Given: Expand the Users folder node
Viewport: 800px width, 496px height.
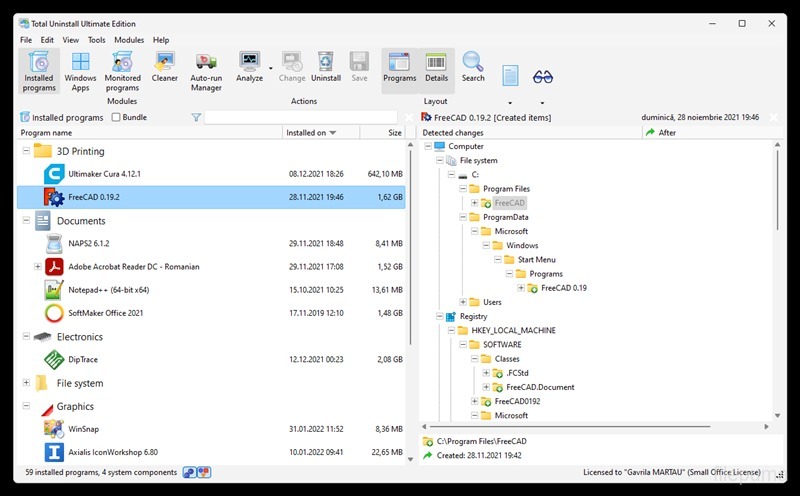Looking at the screenshot, I should tap(463, 302).
